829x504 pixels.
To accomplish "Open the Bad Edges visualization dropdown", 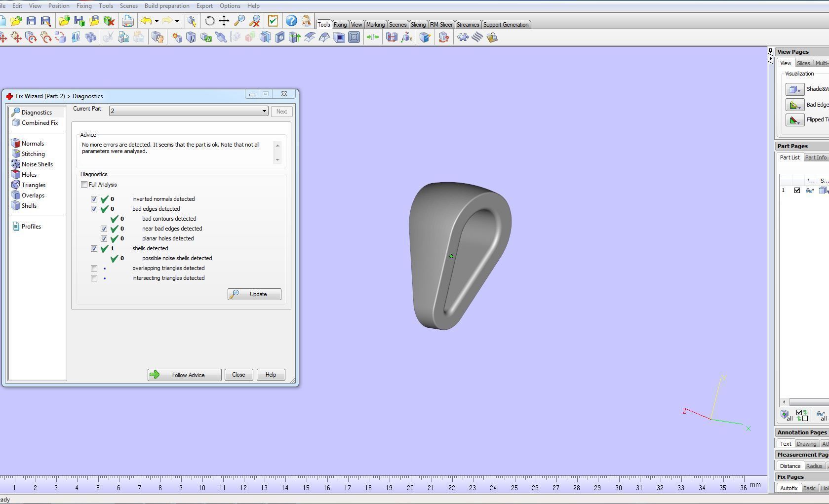I will tap(795, 105).
